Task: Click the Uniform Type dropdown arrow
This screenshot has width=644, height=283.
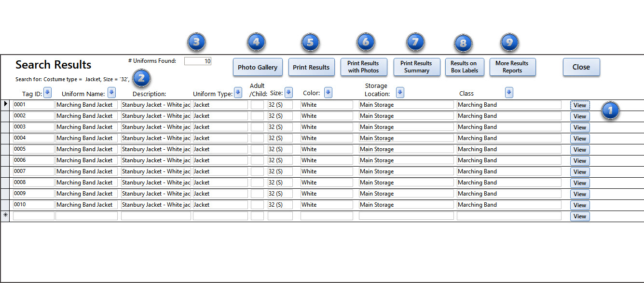Action: (238, 92)
